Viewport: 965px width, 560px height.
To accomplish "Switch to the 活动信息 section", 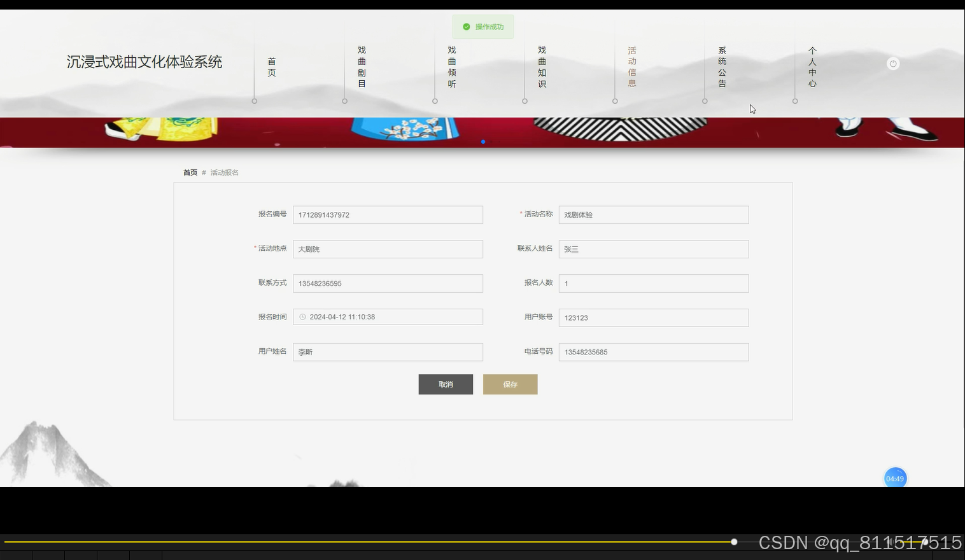I will click(x=631, y=67).
